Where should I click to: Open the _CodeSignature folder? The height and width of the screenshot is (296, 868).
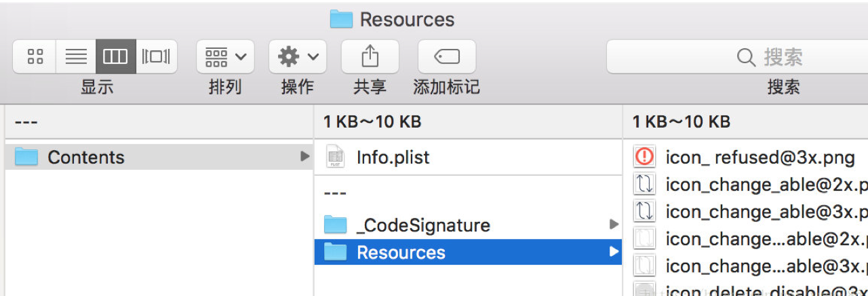pos(423,225)
